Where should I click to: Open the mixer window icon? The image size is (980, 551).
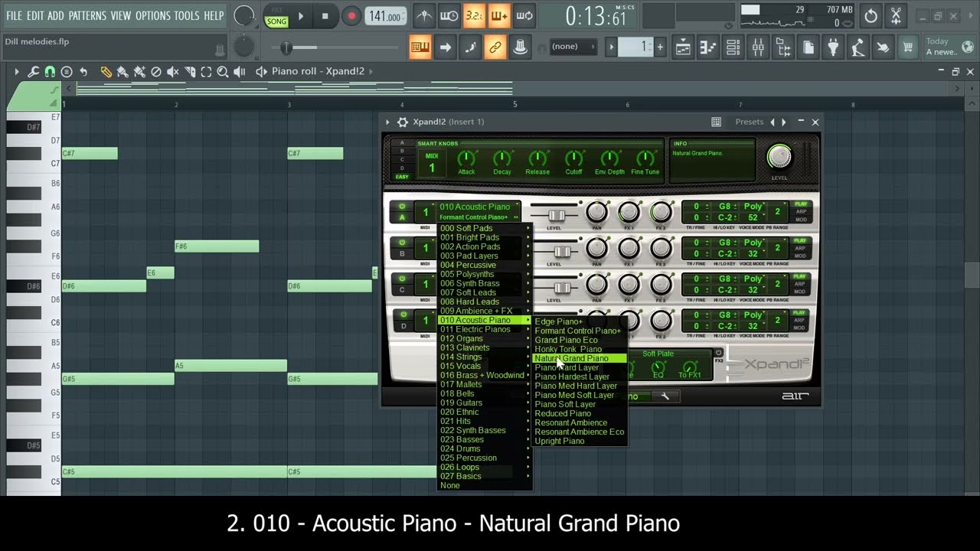(758, 47)
